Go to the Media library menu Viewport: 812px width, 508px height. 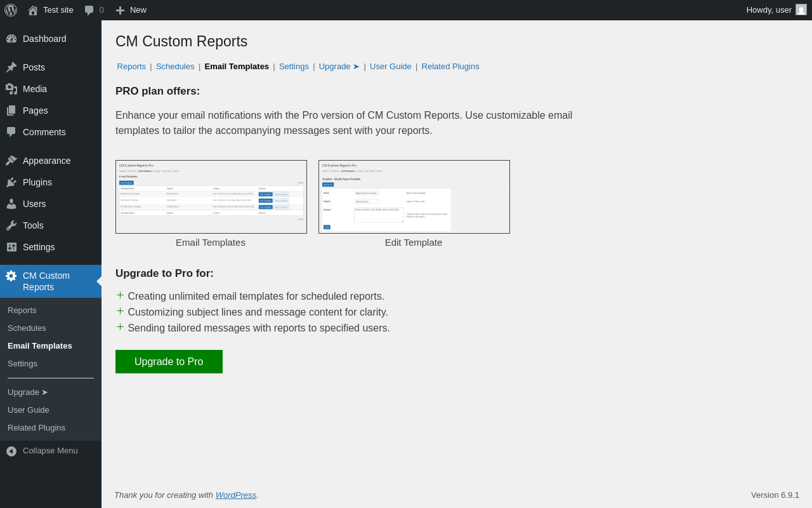click(x=35, y=89)
